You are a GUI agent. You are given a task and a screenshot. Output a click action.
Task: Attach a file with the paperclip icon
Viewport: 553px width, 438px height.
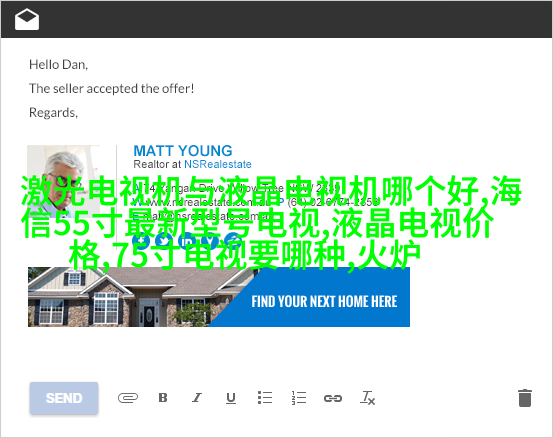point(128,398)
